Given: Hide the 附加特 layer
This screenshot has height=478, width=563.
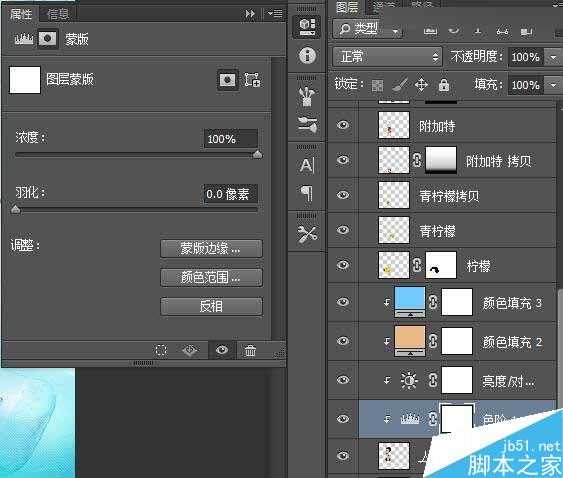Looking at the screenshot, I should (343, 125).
